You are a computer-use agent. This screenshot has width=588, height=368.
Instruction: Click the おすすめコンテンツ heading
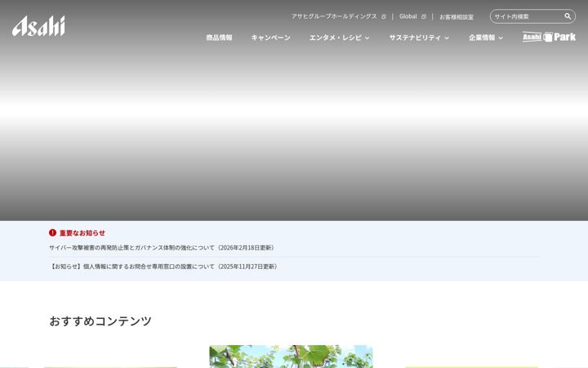[x=100, y=321]
